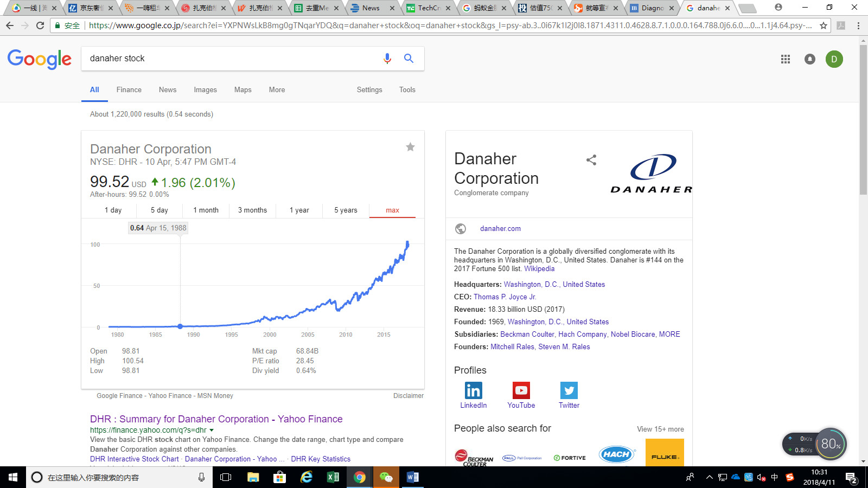Open Danaher's Twitter profile icon
This screenshot has width=868, height=488.
click(x=569, y=390)
